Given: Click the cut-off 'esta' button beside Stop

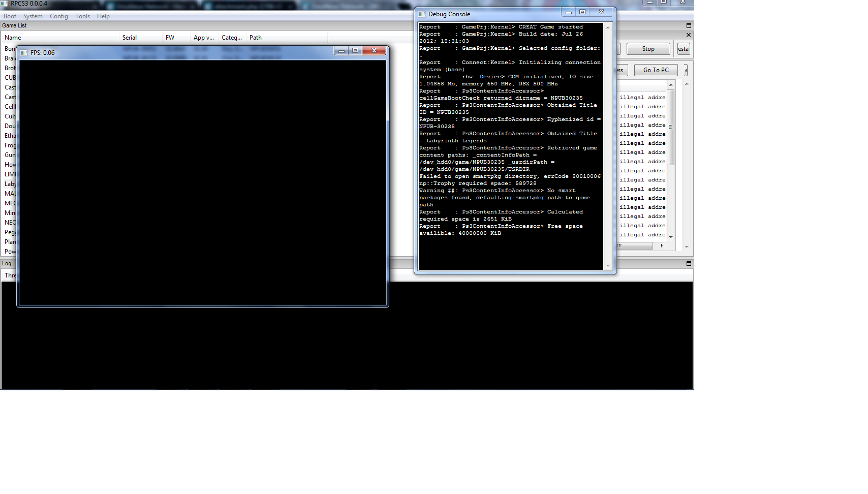Looking at the screenshot, I should click(x=683, y=49).
